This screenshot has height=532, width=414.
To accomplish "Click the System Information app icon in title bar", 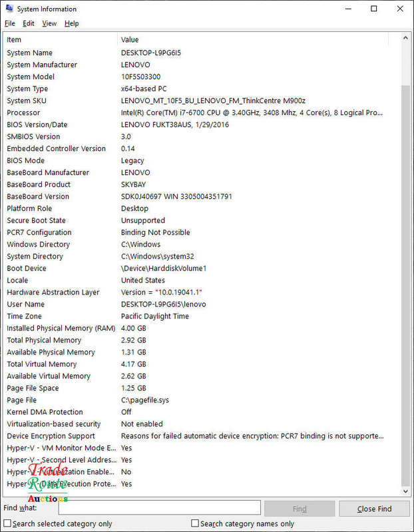I will click(9, 8).
